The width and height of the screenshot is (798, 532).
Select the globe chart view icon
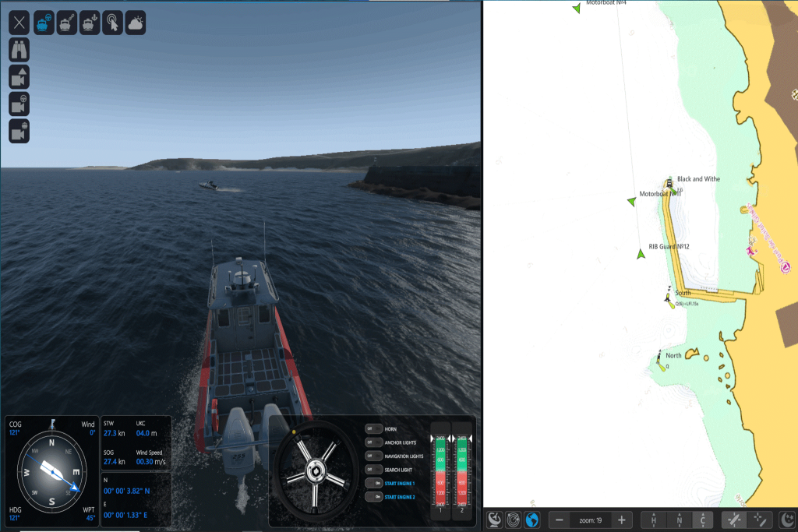(x=533, y=520)
